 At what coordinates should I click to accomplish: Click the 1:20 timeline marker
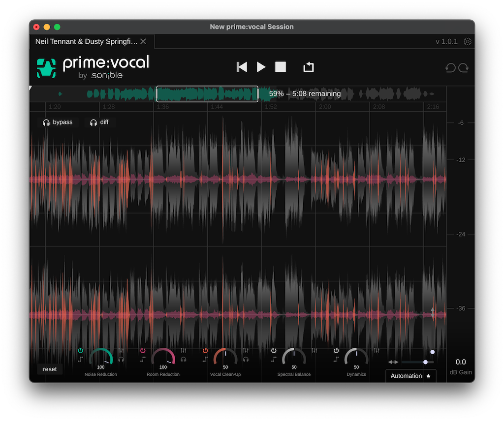pos(55,107)
